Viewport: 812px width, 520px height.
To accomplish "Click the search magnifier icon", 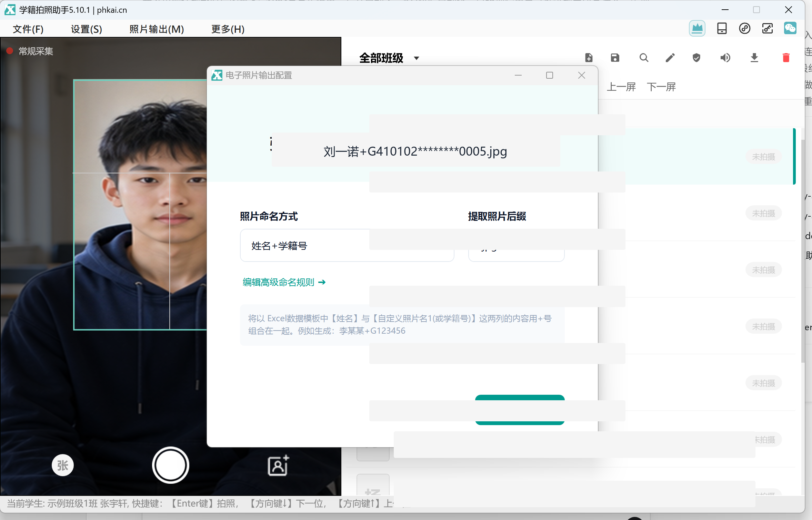I will (644, 58).
